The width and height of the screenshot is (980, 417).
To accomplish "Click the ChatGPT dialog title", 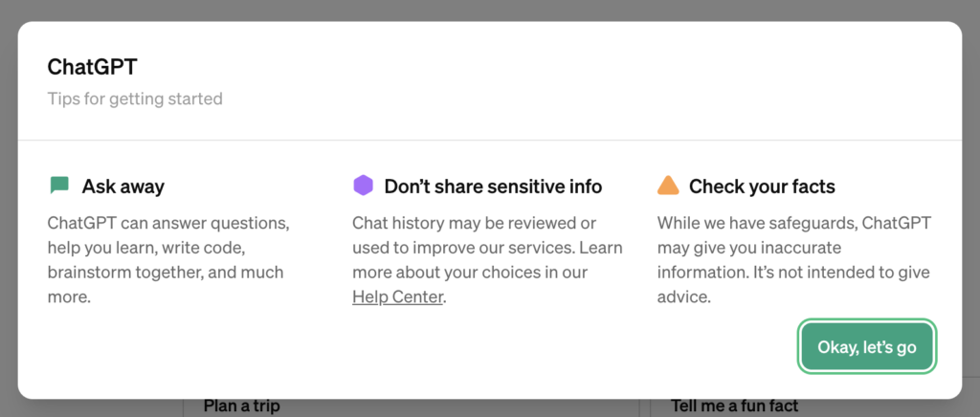I will point(93,67).
